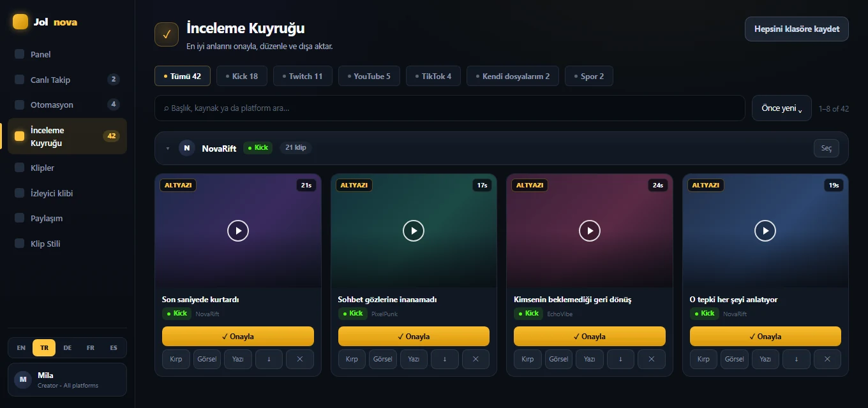
Task: Approve 'Sohbet gözlerine inanamadı' with Onayla
Action: [414, 336]
